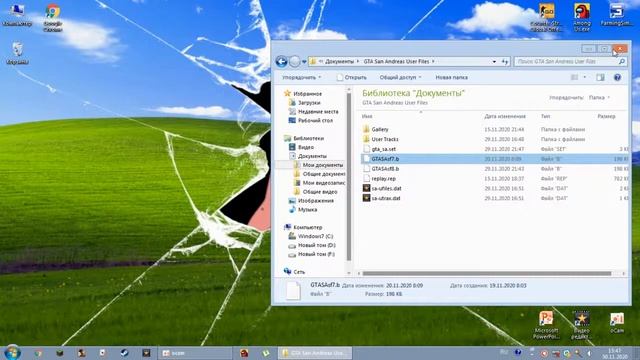Launch Among Us from the desktop
This screenshot has width=640, height=360.
coord(582,17)
